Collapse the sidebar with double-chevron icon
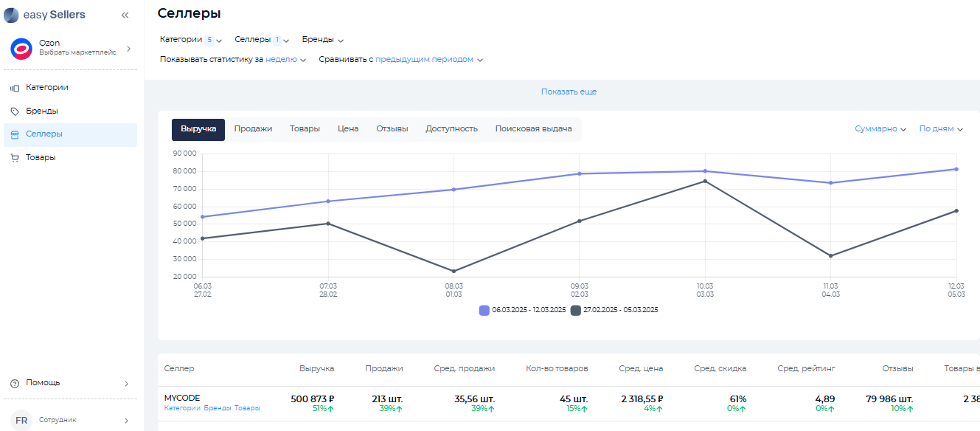The image size is (980, 431). coord(125,15)
